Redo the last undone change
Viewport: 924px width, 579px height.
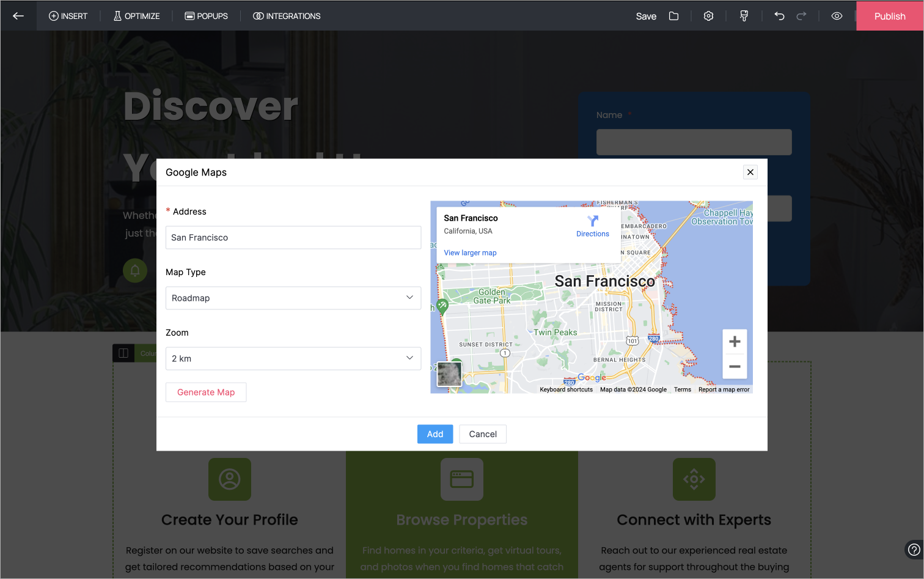802,16
